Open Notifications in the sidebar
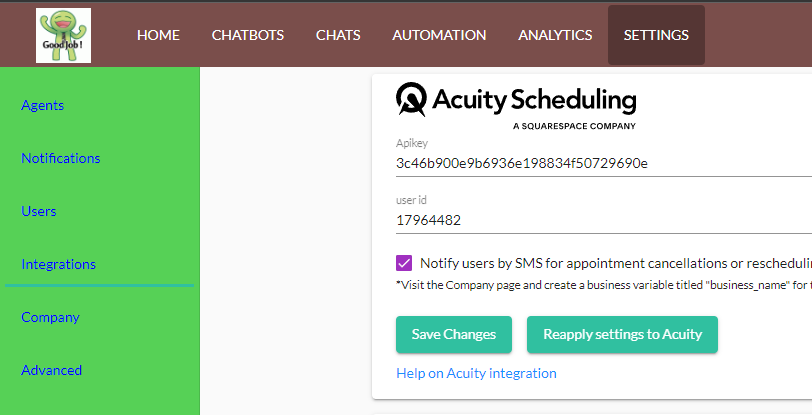This screenshot has width=812, height=415. pyautogui.click(x=61, y=158)
